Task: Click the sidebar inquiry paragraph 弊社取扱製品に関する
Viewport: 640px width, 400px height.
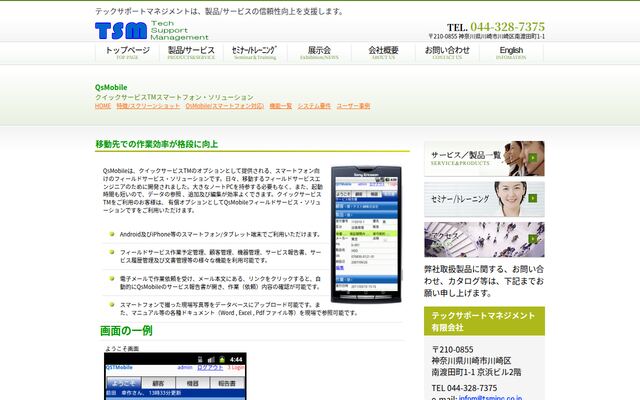Action: [484, 281]
